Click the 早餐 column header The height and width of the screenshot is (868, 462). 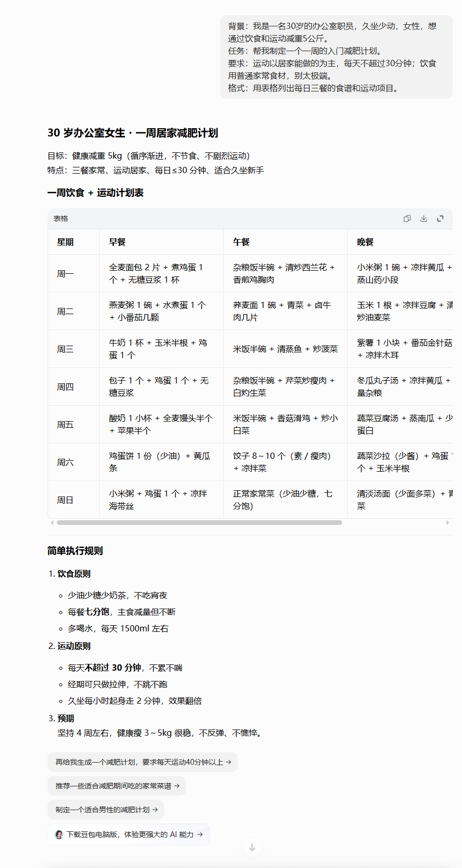tap(161, 242)
